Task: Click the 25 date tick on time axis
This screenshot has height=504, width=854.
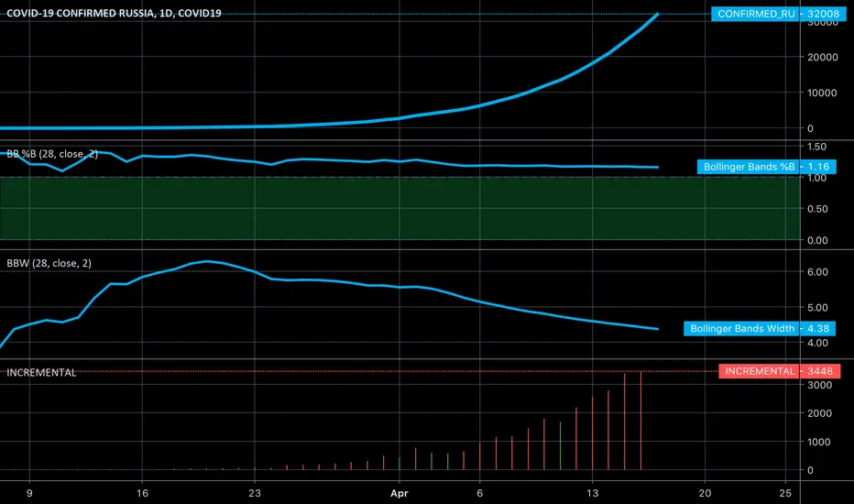Action: pyautogui.click(x=785, y=493)
